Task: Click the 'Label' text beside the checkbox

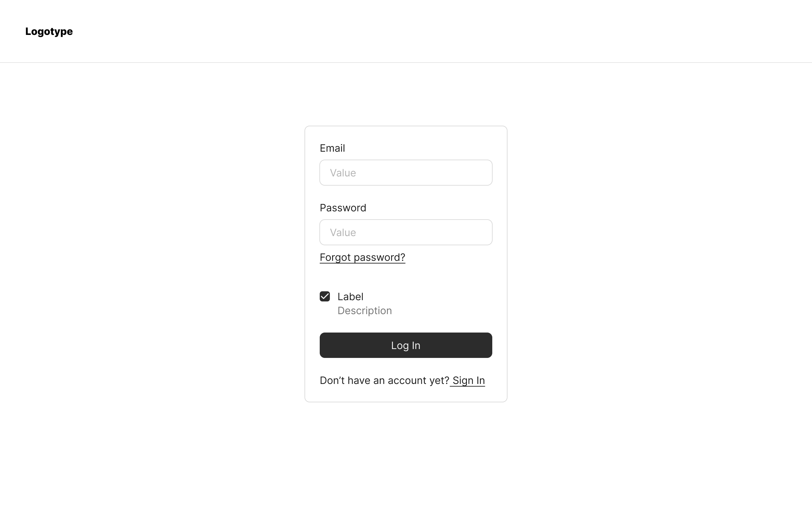Action: click(x=350, y=297)
